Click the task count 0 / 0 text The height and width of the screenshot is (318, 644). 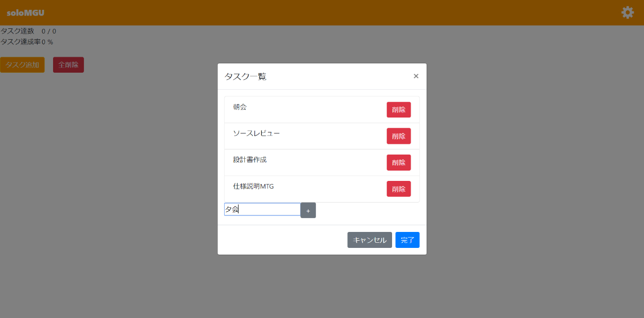[49, 31]
